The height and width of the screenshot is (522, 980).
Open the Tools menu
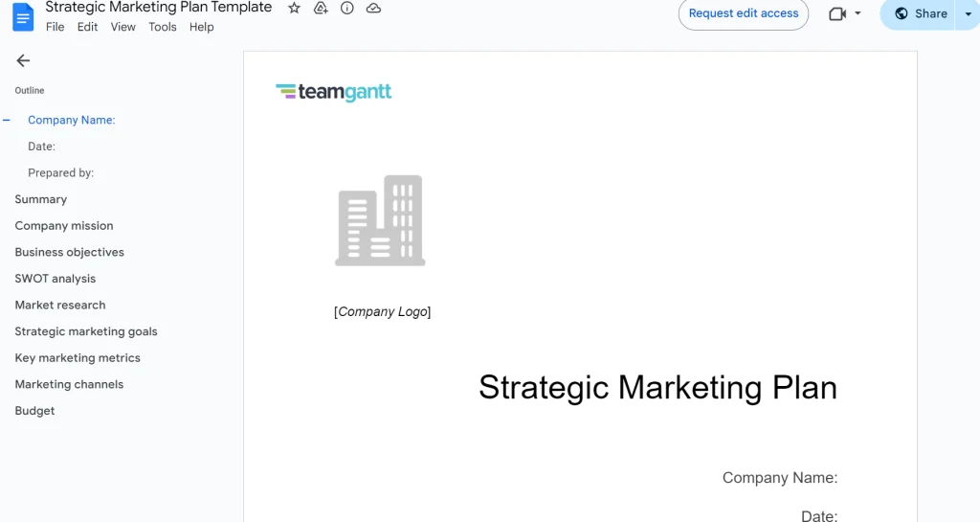coord(163,27)
